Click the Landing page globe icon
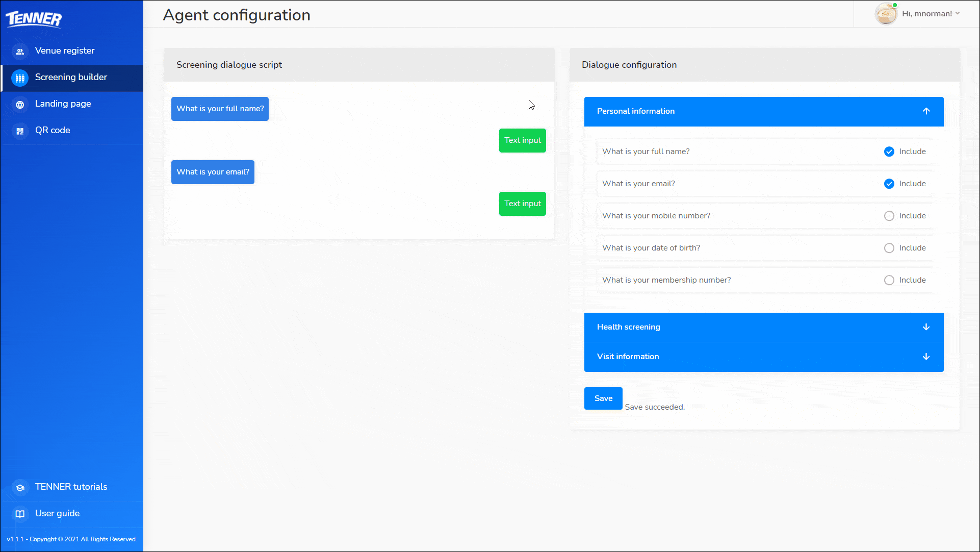The width and height of the screenshot is (980, 552). (x=20, y=105)
